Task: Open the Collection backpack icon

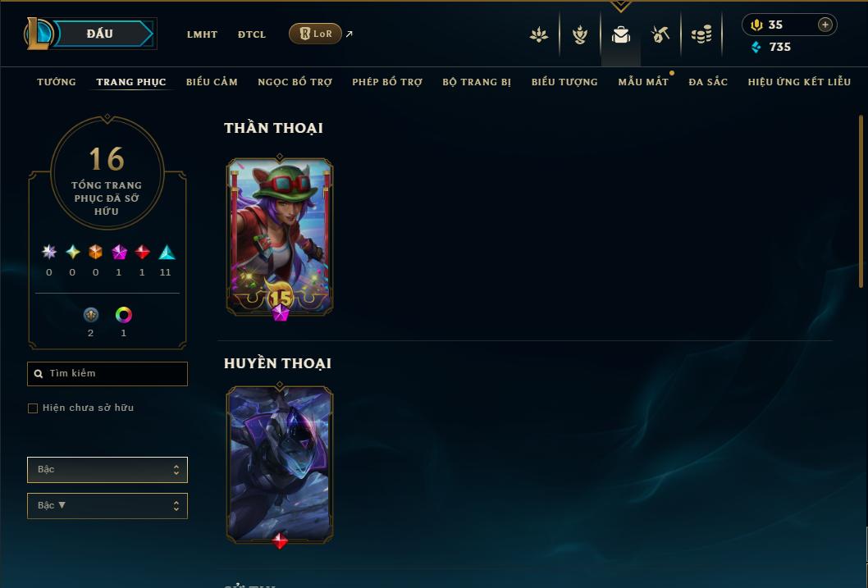Action: pos(620,34)
